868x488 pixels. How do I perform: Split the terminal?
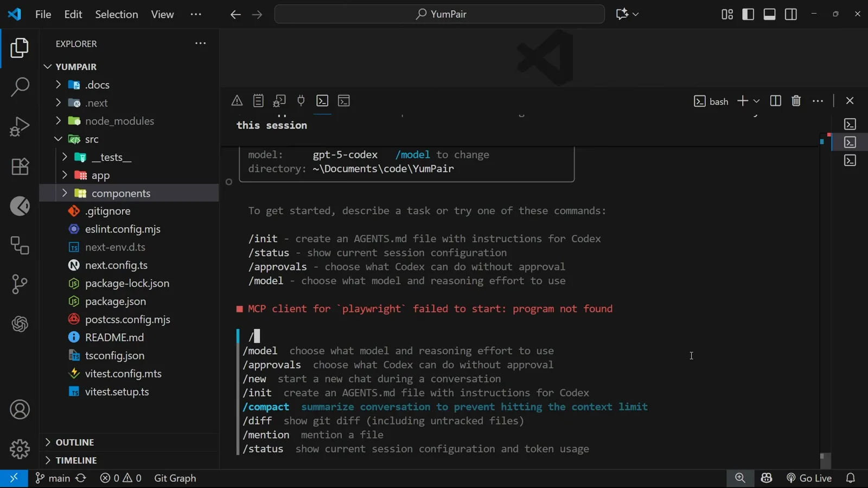pos(776,101)
